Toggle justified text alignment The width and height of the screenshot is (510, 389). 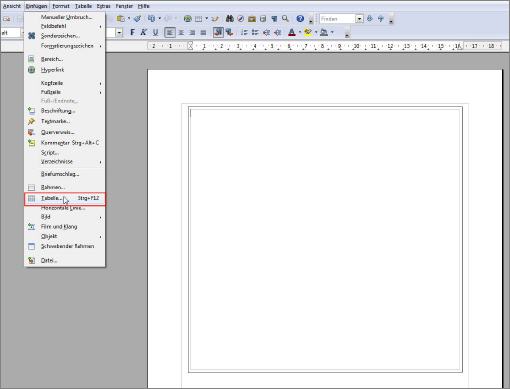pos(203,32)
